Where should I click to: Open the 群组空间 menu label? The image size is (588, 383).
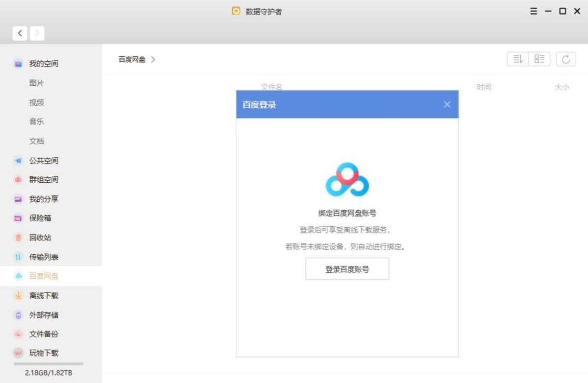[x=44, y=180]
